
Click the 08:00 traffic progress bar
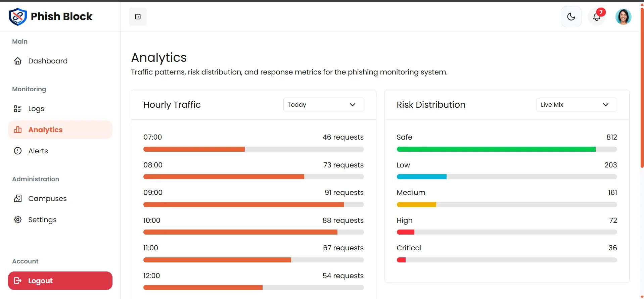[254, 177]
